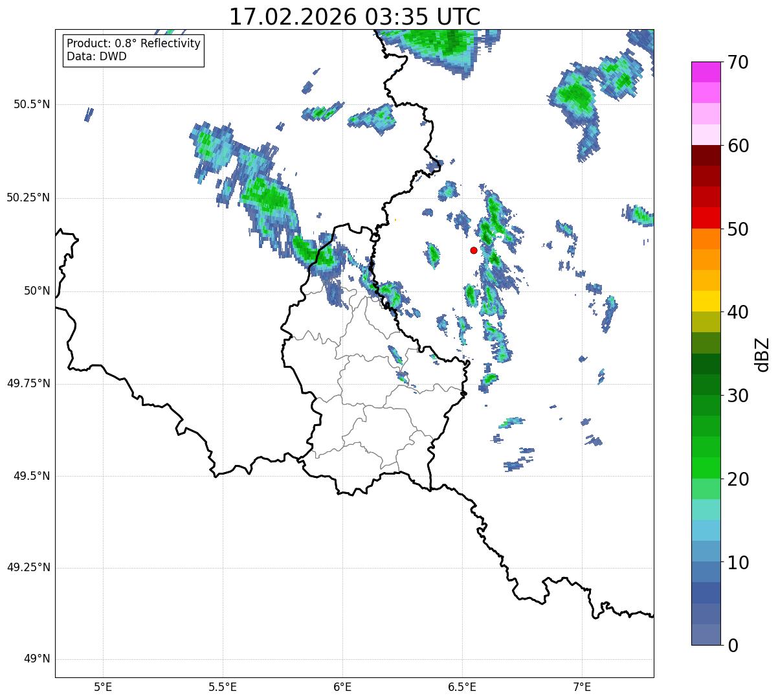
Task: Click the 'Product: 0.8° Reflectivity' label
Action: (134, 43)
